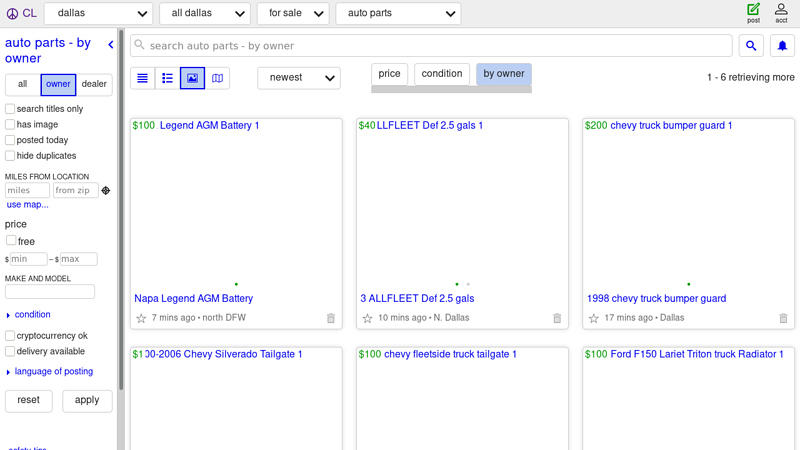Focus the search auto parts field
The height and width of the screenshot is (450, 800).
coord(431,46)
